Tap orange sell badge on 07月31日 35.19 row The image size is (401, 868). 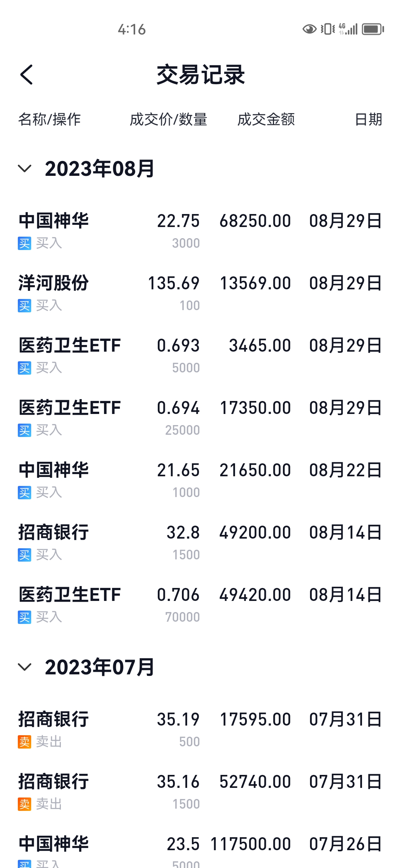[x=25, y=742]
